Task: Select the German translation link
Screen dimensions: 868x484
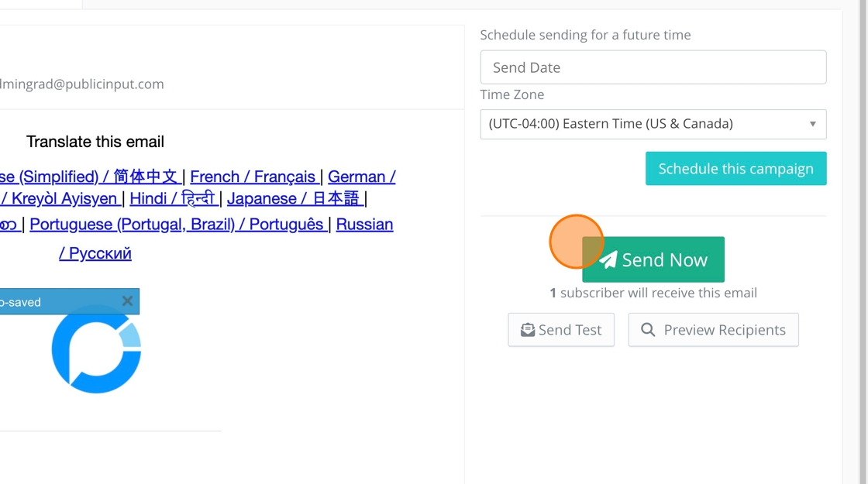Action: [x=361, y=177]
